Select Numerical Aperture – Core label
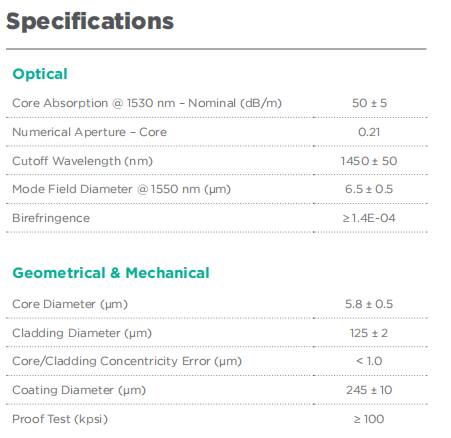451x438 pixels. (x=89, y=132)
